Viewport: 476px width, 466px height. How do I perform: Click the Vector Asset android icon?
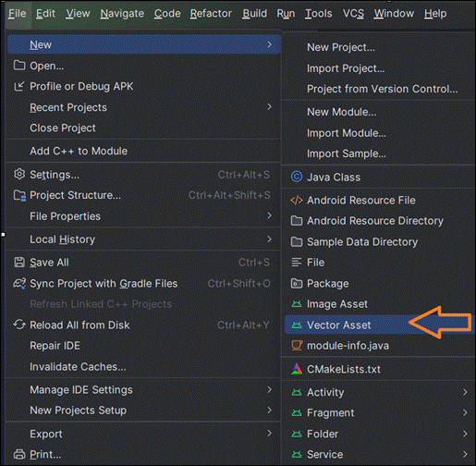click(x=297, y=325)
